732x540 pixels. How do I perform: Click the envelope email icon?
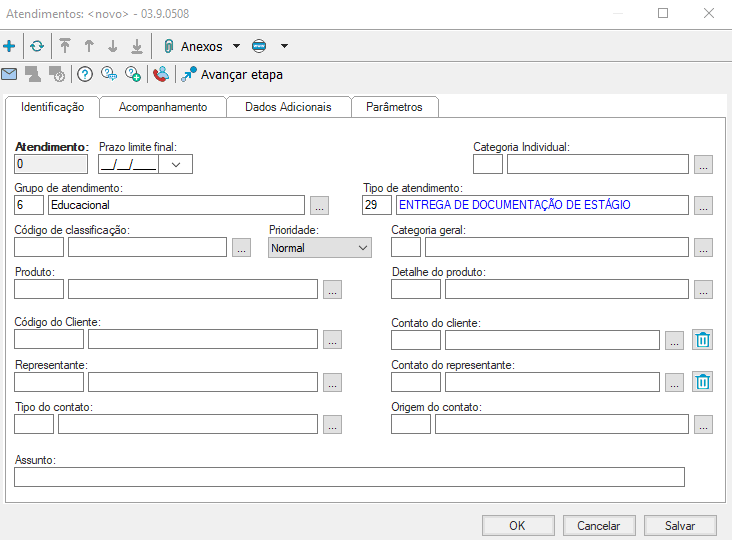pyautogui.click(x=9, y=74)
